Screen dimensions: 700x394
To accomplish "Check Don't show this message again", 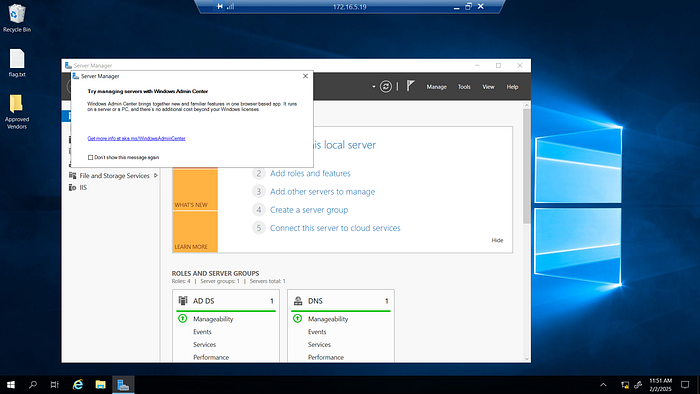I will click(x=91, y=158).
